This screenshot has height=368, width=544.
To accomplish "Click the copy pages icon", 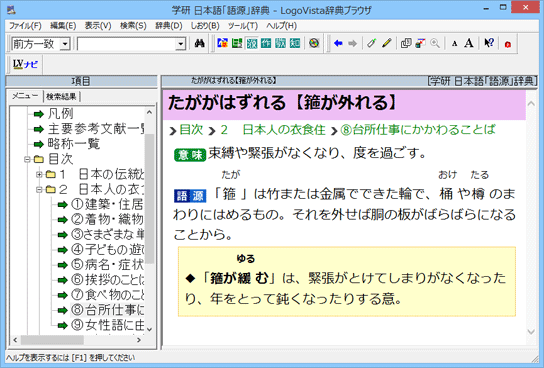I will [406, 43].
